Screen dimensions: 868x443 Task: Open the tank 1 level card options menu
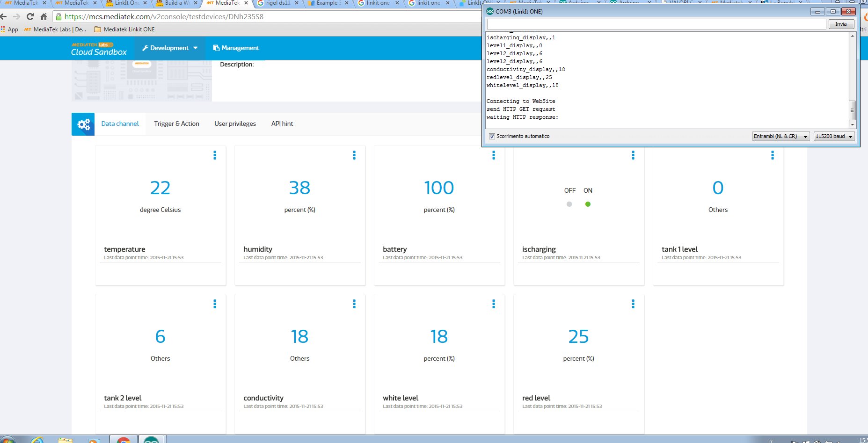click(x=773, y=155)
